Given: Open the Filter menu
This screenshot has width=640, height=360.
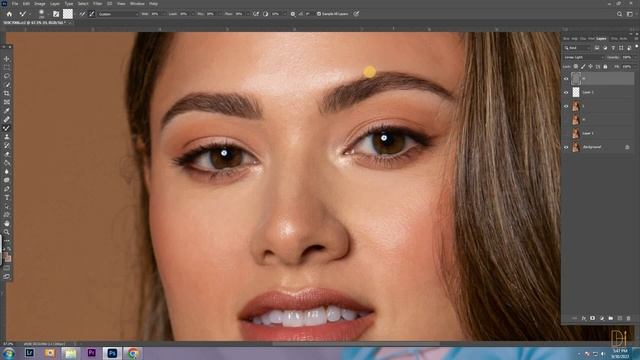Looking at the screenshot, I should tap(98, 4).
